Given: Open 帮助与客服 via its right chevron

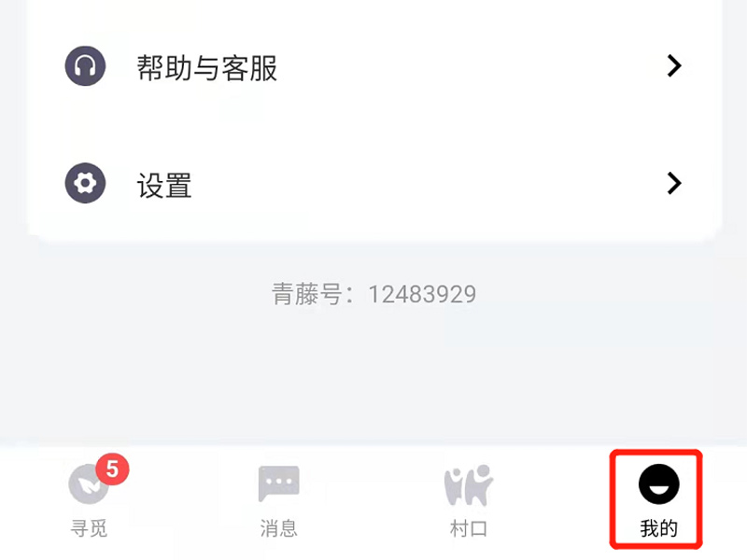Looking at the screenshot, I should coord(674,65).
